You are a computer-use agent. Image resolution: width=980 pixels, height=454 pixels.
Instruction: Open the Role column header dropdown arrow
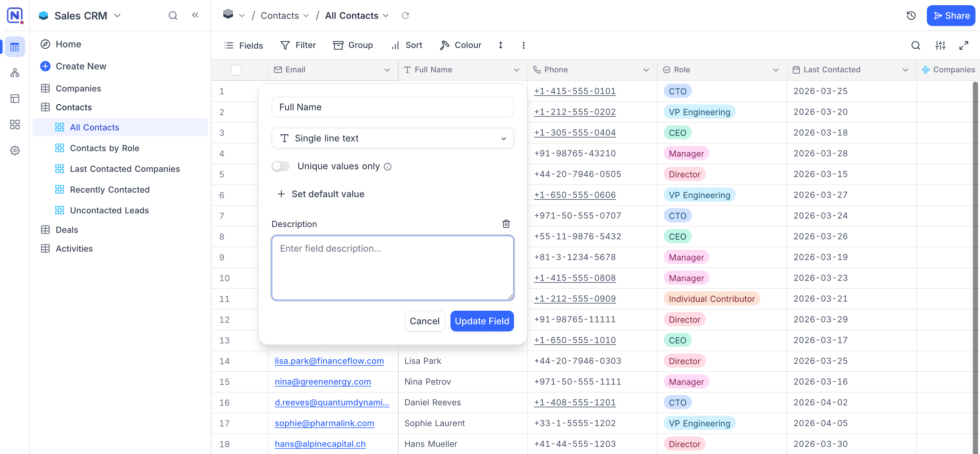pyautogui.click(x=776, y=70)
